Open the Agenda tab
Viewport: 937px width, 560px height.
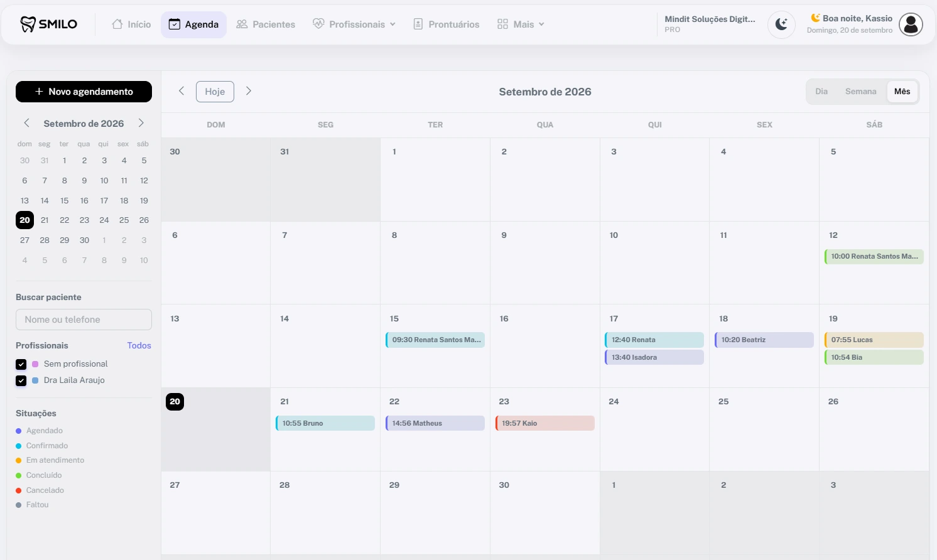point(193,24)
